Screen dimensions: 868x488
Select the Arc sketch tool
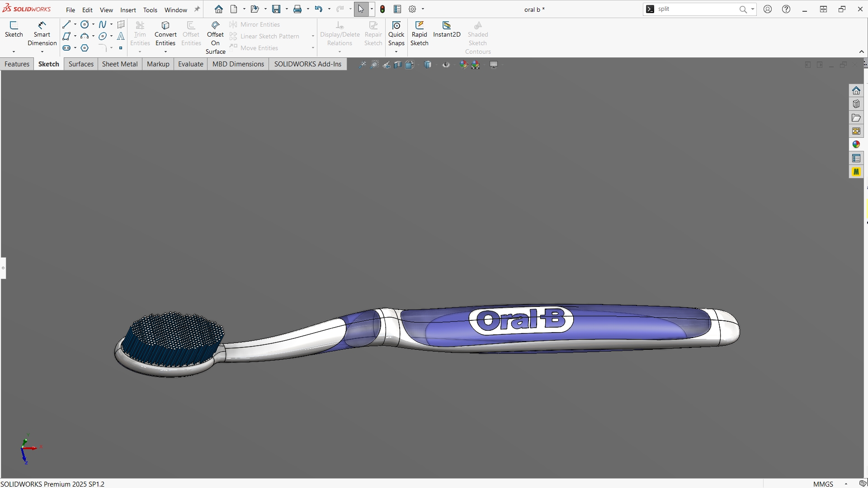85,36
